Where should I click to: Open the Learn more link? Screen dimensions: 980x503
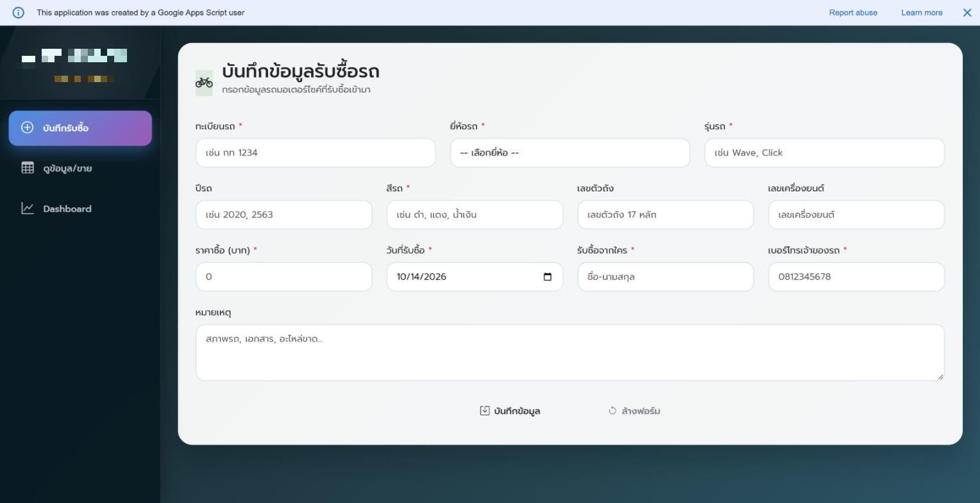[922, 13]
